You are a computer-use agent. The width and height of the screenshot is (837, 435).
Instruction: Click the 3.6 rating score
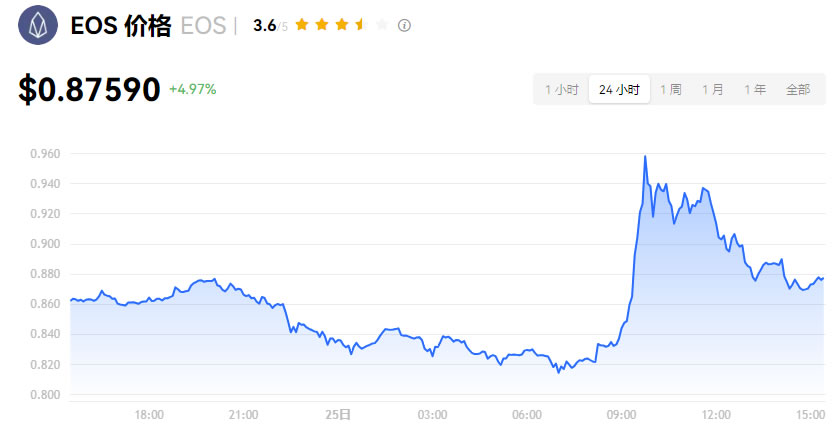(264, 26)
